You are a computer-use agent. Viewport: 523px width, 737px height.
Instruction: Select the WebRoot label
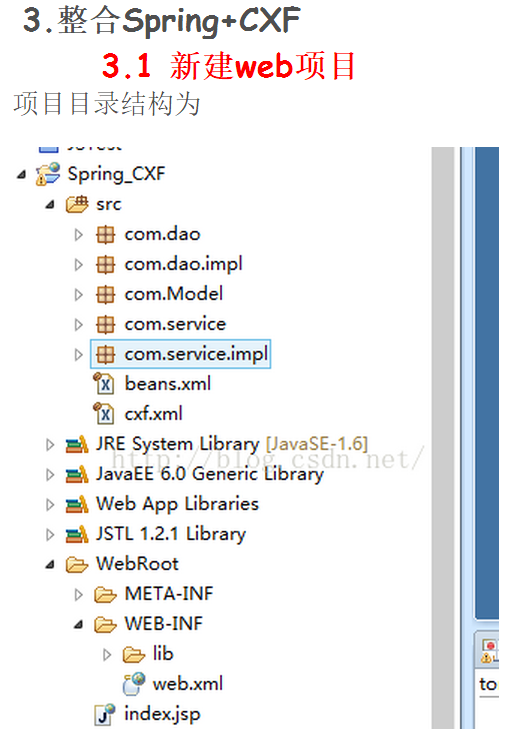click(x=138, y=564)
